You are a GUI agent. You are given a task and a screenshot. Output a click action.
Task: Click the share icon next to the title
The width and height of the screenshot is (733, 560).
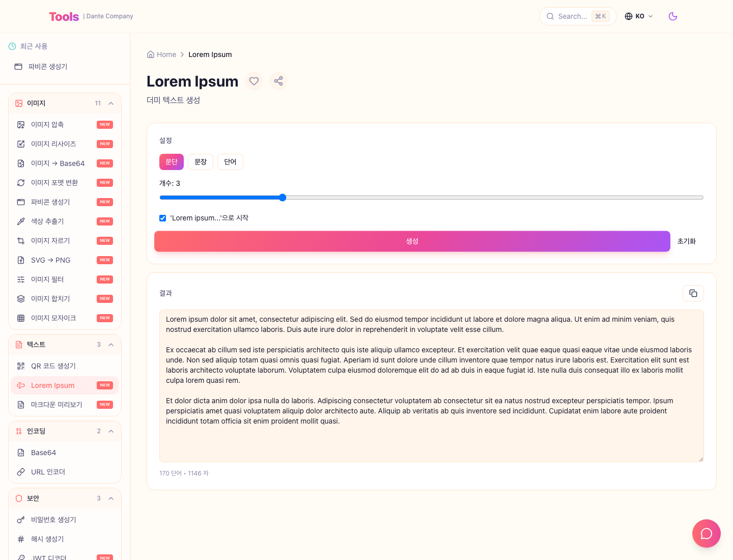tap(278, 81)
